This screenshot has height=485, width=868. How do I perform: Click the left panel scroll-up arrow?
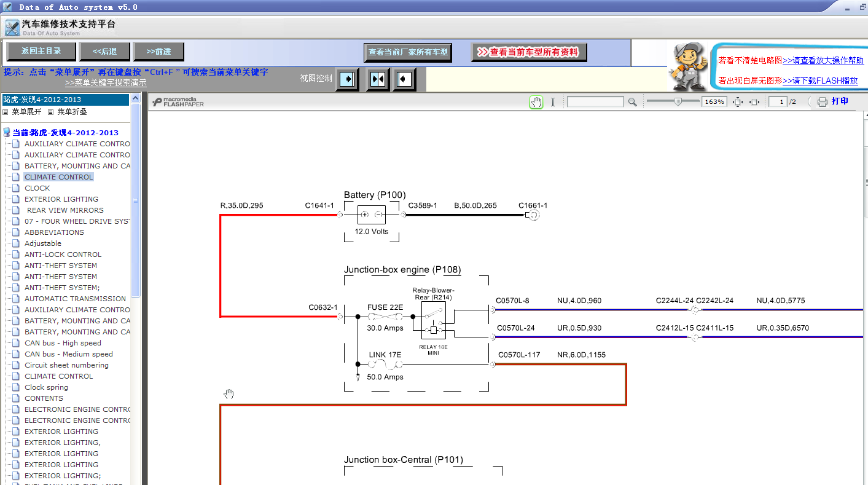tap(136, 97)
